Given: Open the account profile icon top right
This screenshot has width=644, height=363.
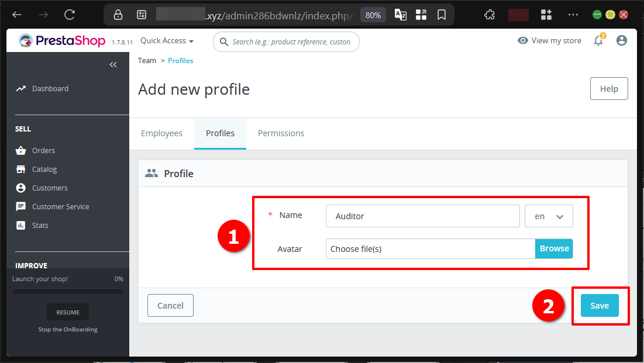Looking at the screenshot, I should pyautogui.click(x=621, y=40).
